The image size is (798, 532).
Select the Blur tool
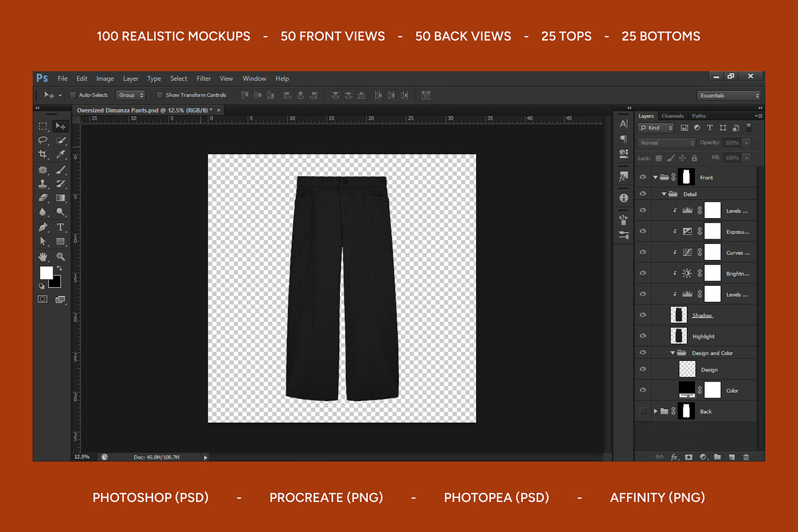43,211
